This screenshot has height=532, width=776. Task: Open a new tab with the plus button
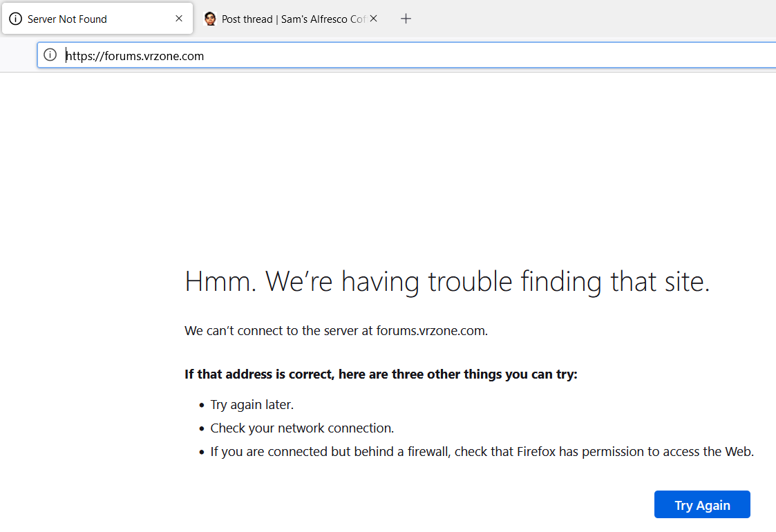coord(406,19)
